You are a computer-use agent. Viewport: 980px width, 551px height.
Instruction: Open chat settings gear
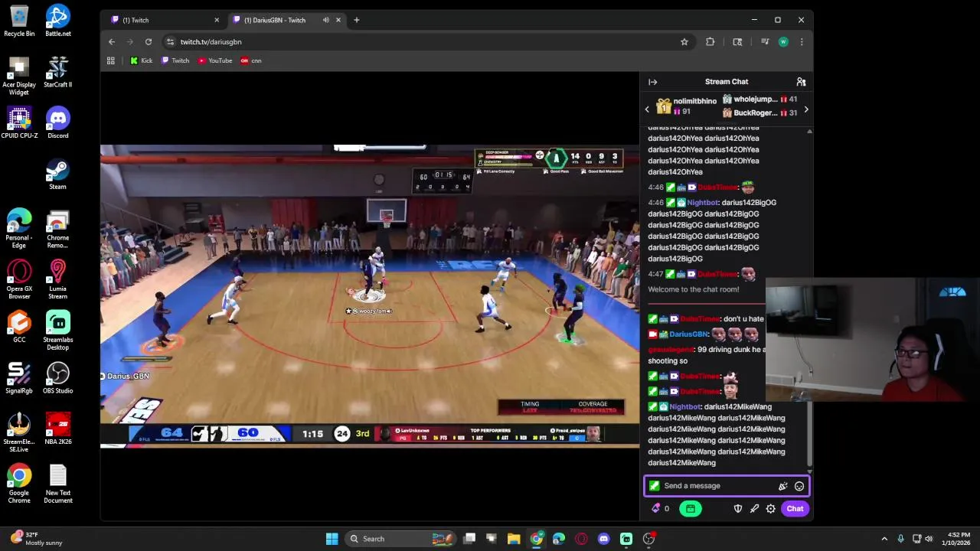pyautogui.click(x=771, y=509)
